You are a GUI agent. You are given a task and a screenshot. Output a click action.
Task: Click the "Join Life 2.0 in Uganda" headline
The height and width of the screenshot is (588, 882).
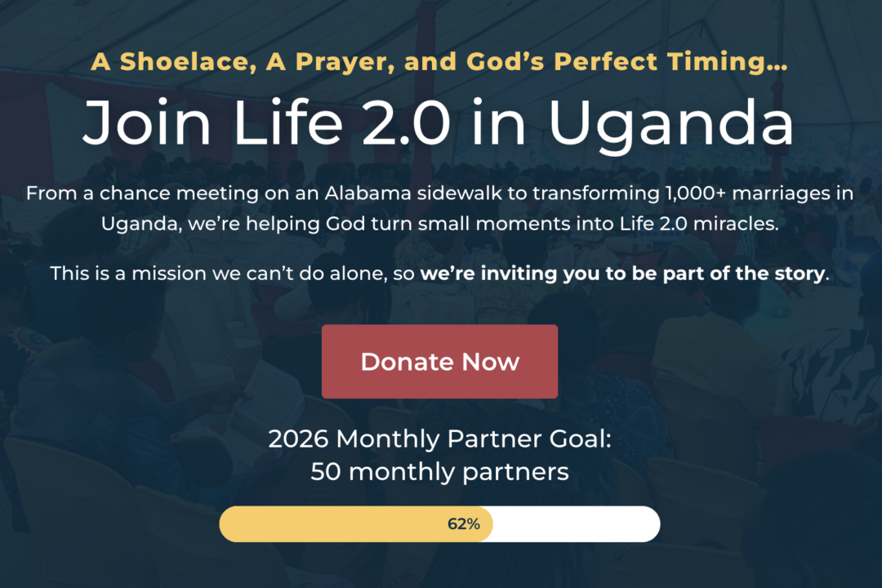(439, 122)
